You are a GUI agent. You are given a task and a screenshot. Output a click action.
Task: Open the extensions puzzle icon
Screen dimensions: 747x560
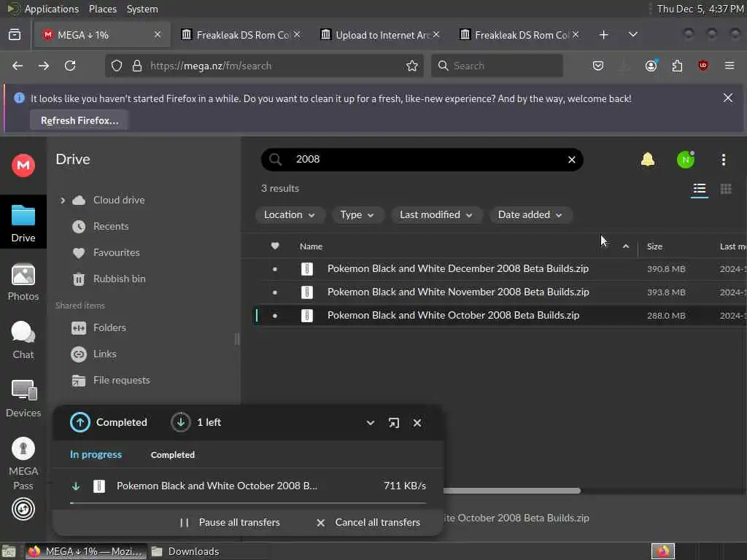click(677, 66)
